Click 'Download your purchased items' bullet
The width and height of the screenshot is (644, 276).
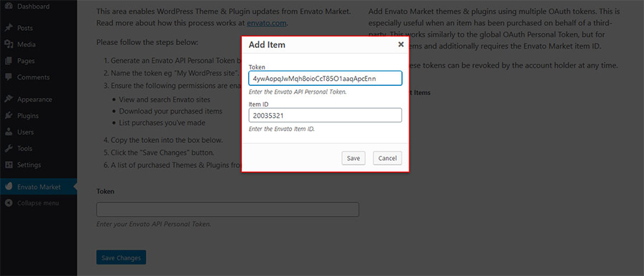coord(170,112)
